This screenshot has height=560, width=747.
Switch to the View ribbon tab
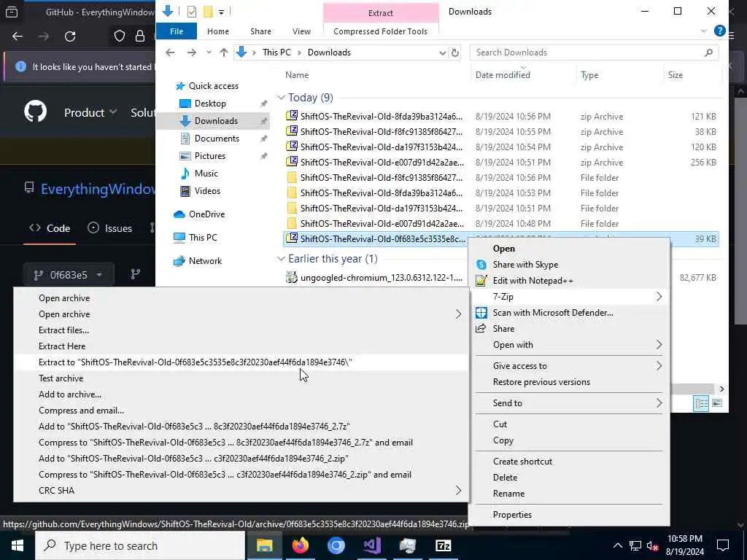301,31
